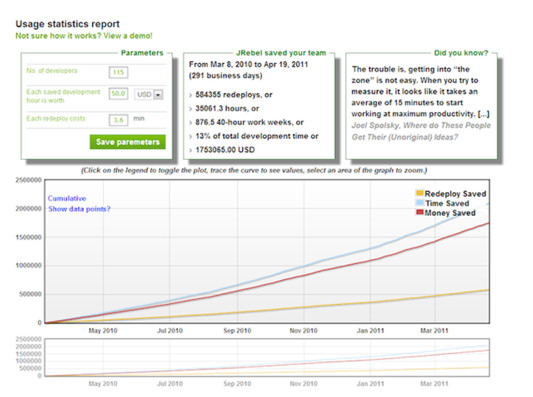Open the USD currency dropdown
The height and width of the screenshot is (397, 533).
[149, 94]
